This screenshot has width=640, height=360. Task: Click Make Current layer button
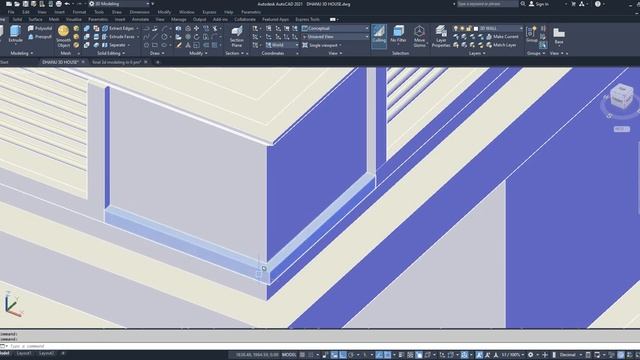pos(502,37)
